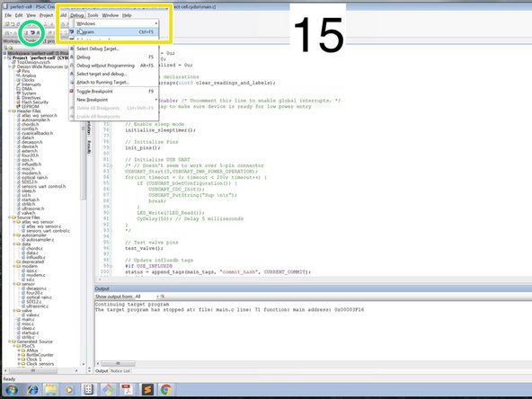This screenshot has width=532, height=399.
Task: Click code line initialize_sleeptimer();
Action: (x=160, y=130)
